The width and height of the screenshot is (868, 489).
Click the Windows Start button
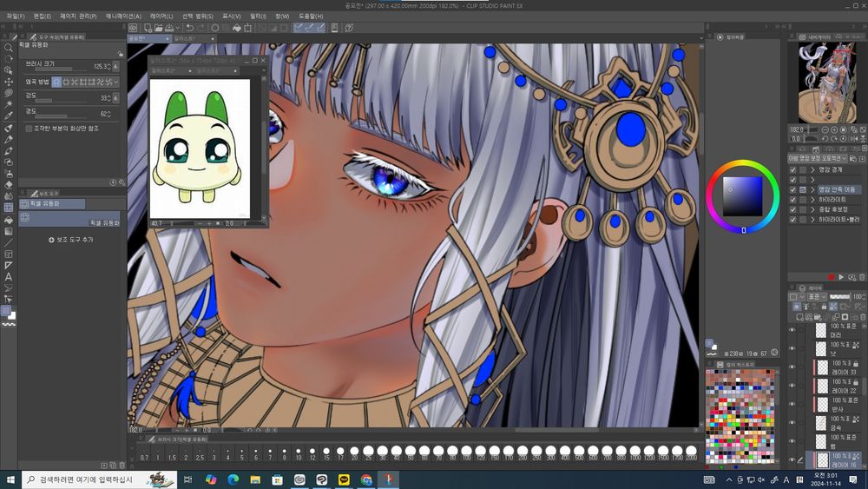coord(10,479)
